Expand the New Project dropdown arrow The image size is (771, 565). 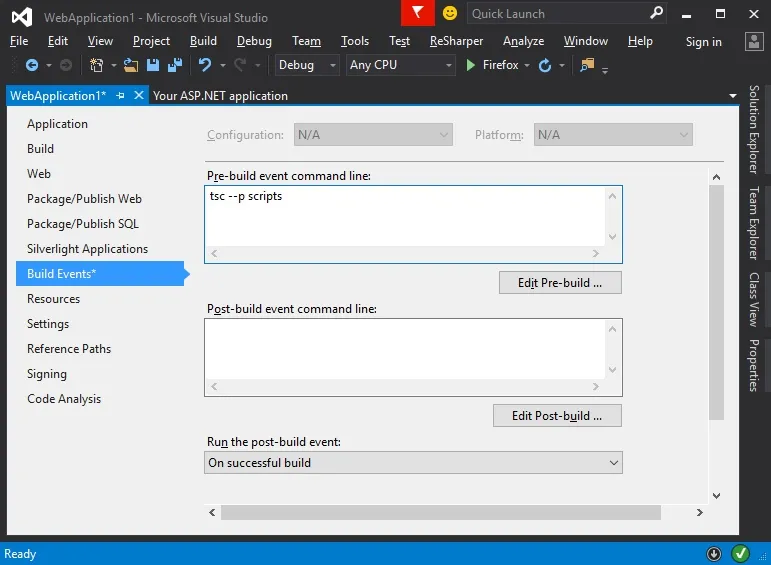114,65
